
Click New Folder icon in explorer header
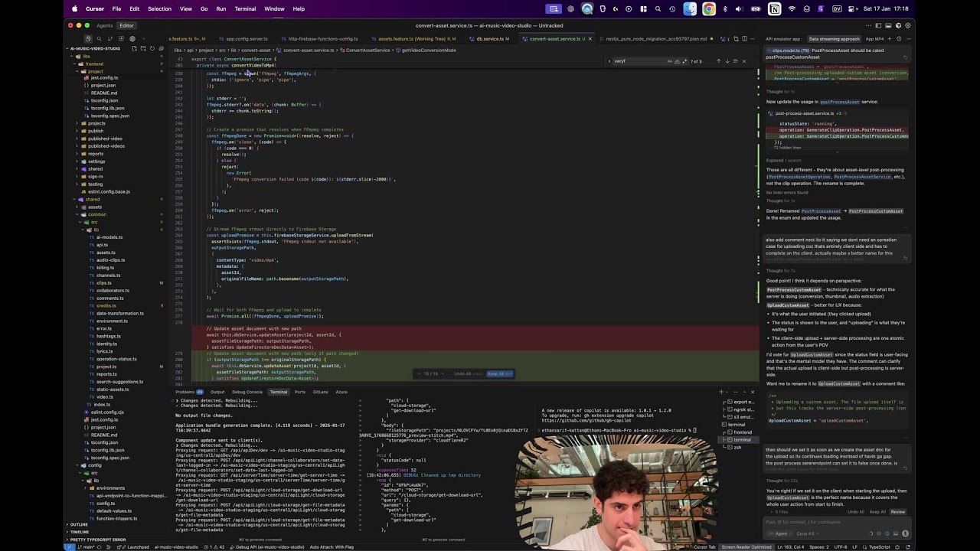143,48
